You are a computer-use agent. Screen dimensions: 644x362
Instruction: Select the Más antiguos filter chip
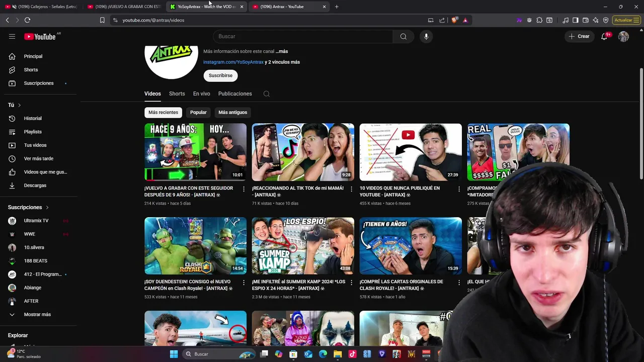click(232, 112)
